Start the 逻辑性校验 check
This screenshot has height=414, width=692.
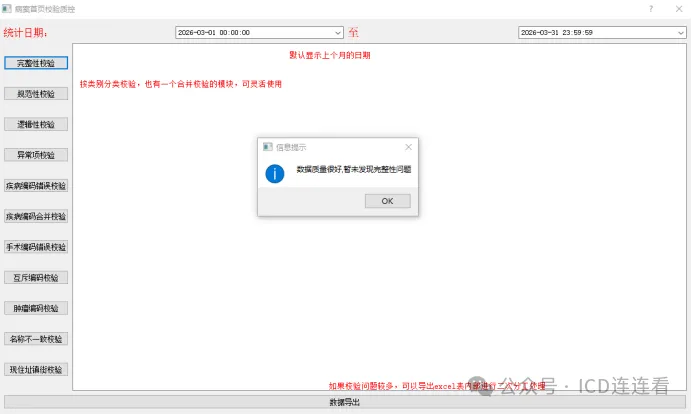coord(36,124)
